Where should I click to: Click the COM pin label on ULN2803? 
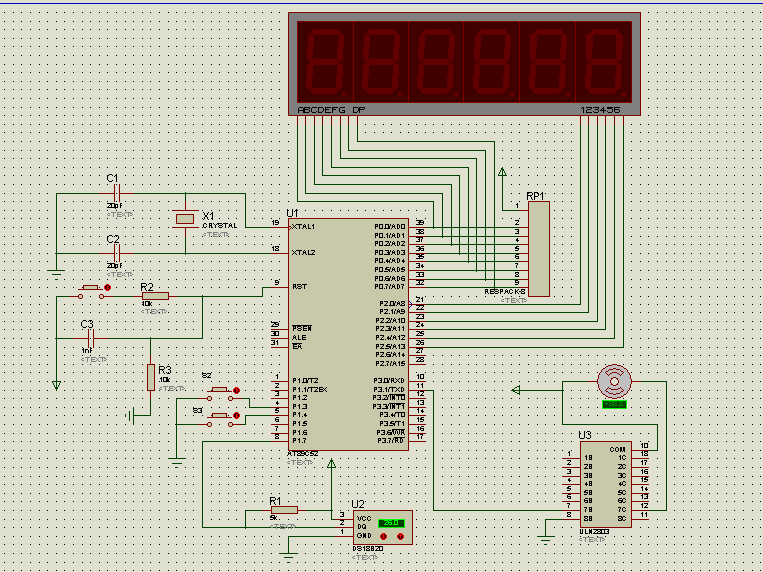click(x=618, y=449)
